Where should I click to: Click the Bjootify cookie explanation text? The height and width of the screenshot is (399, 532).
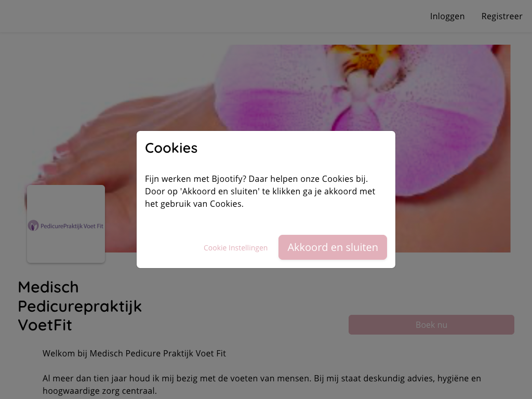pyautogui.click(x=260, y=191)
